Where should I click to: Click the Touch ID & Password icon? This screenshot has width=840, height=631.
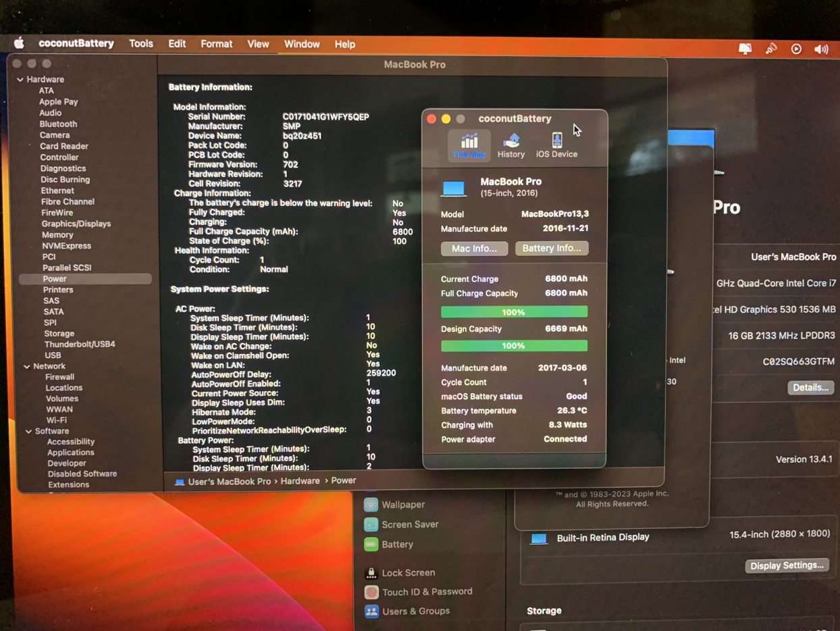point(371,592)
